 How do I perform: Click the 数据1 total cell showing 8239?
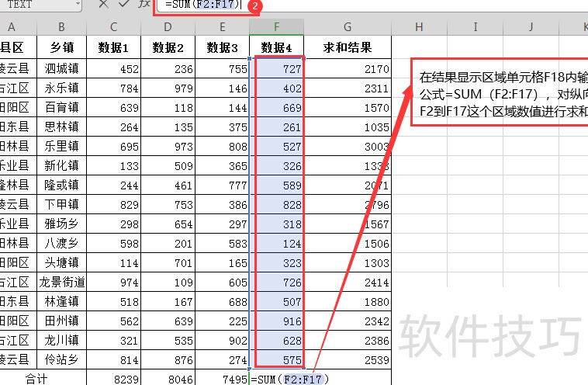(114, 379)
